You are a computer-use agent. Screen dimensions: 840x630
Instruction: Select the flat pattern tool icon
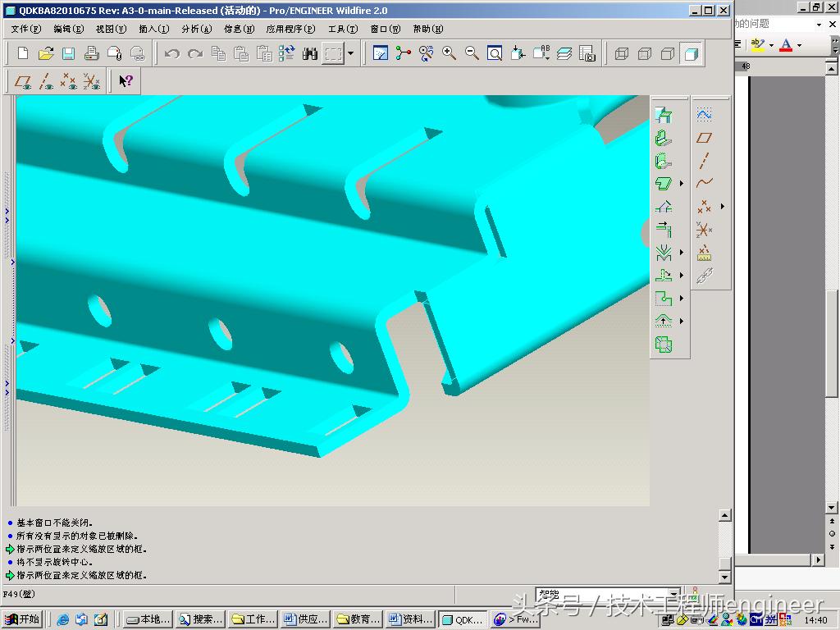pyautogui.click(x=663, y=344)
